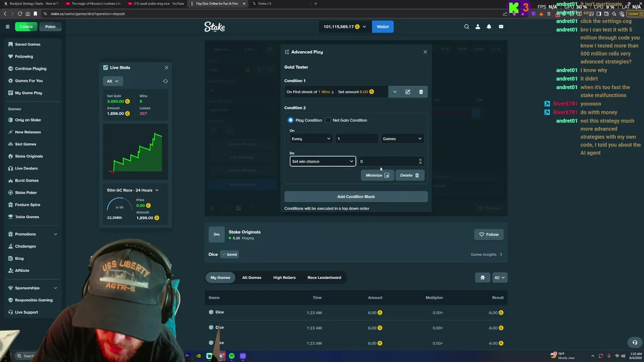Select the High Rollers tab

click(x=284, y=278)
